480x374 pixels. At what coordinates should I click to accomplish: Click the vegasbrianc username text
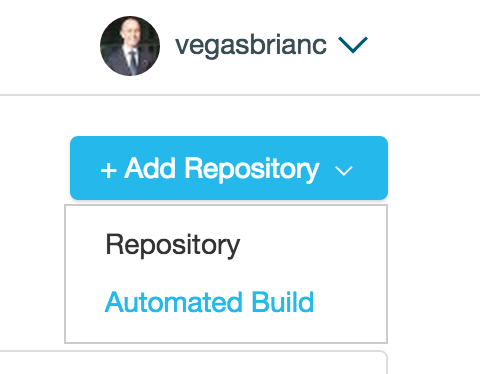click(251, 45)
